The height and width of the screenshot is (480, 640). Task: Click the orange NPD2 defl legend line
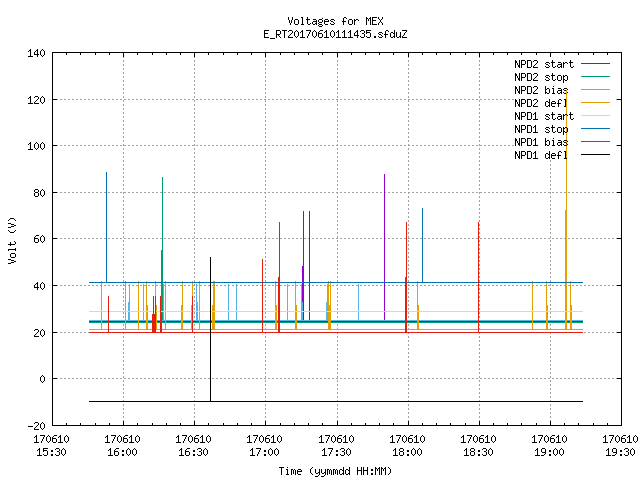595,103
